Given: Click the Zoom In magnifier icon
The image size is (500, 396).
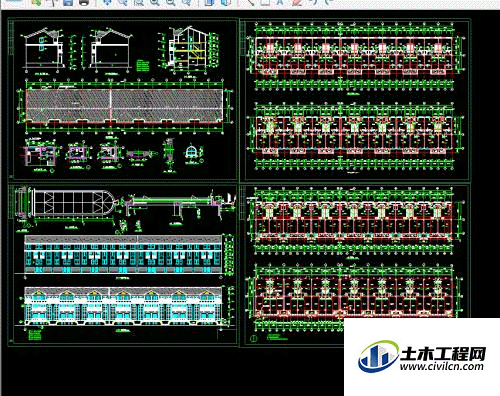Looking at the screenshot, I should click(x=154, y=2).
